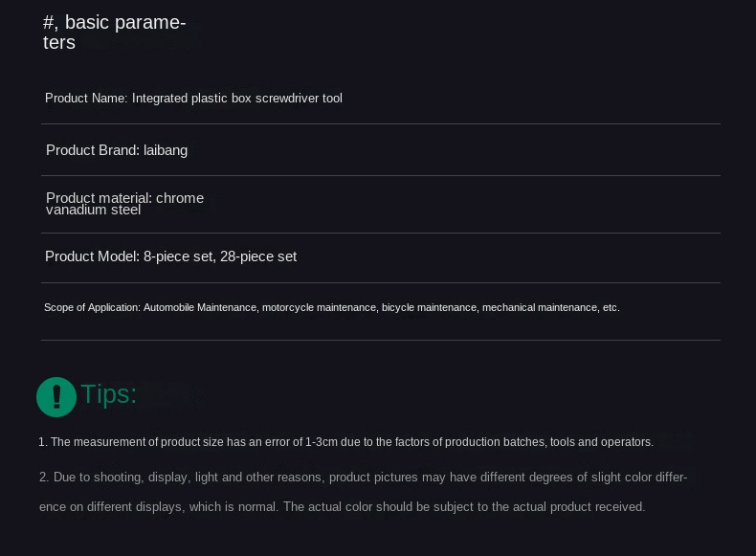Click 'bicycle maintenance' in scope line
This screenshot has width=756, height=556.
(429, 307)
